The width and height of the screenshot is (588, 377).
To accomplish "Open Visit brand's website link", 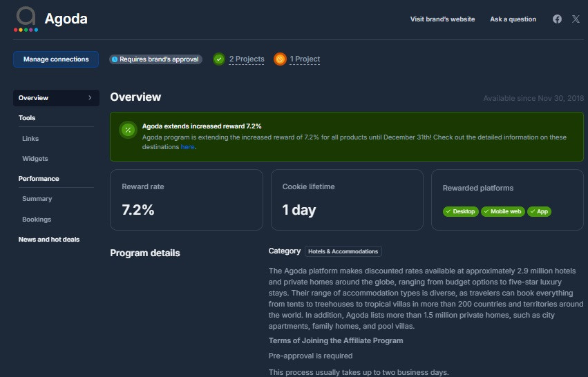I will [x=442, y=19].
